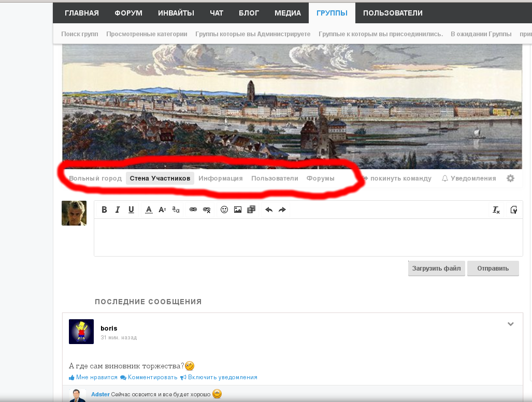Click the undo arrow in the editor
Screen dimensions: 532x402
tap(268, 210)
